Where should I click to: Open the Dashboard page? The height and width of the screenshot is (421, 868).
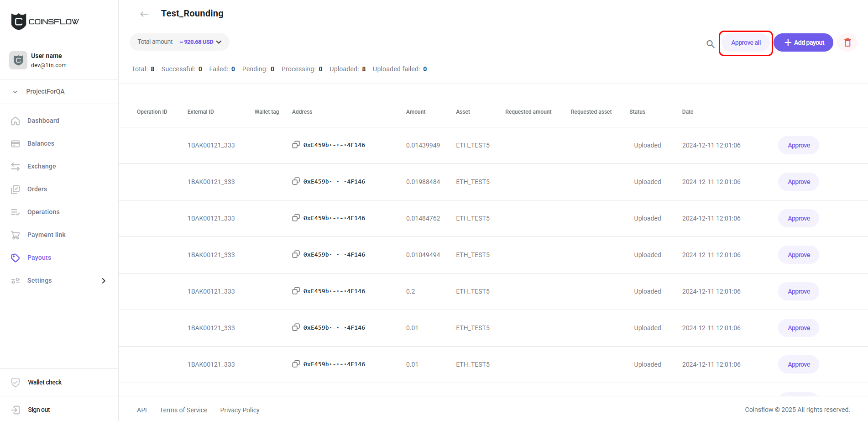pyautogui.click(x=43, y=121)
